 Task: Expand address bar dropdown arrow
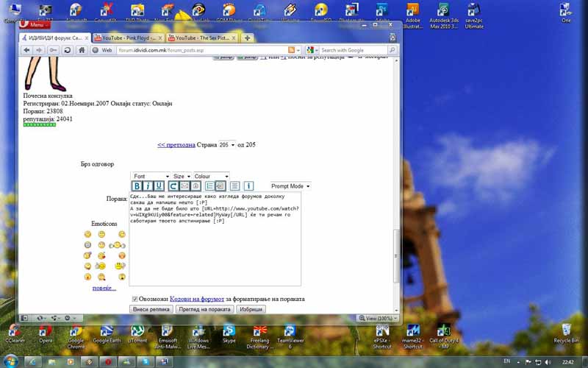click(298, 50)
